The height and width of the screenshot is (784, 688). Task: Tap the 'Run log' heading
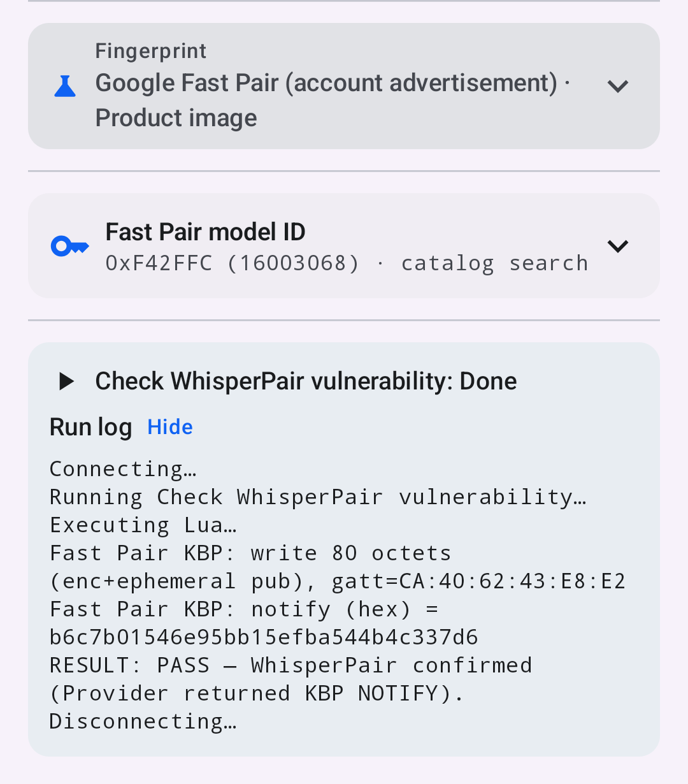pos(90,427)
